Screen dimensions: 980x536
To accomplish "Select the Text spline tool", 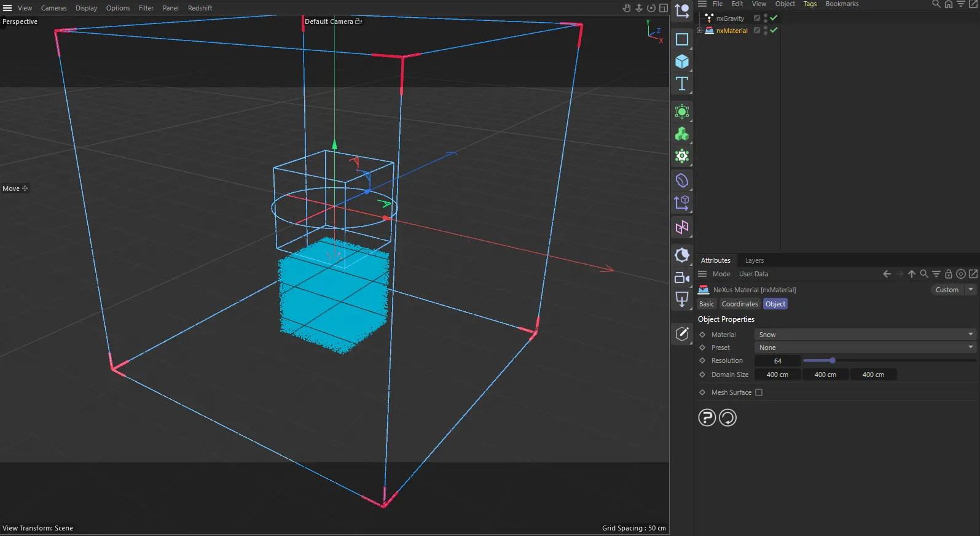I will [x=682, y=84].
